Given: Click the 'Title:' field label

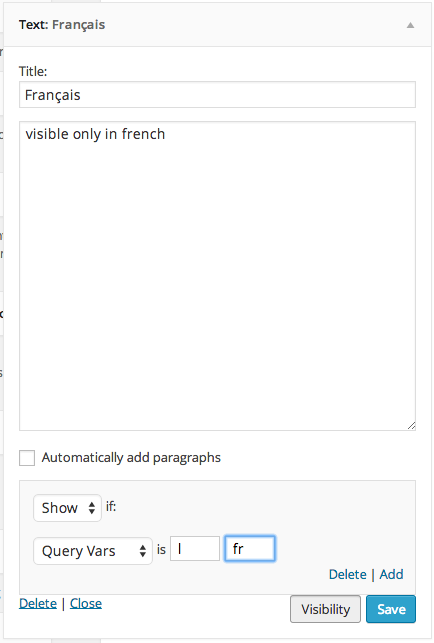Looking at the screenshot, I should pos(33,72).
